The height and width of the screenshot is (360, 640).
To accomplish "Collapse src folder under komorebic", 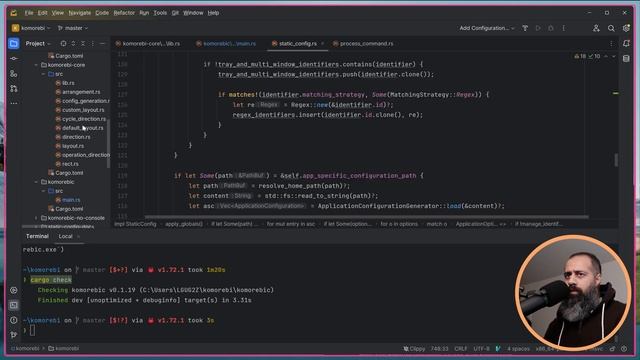I will click(44, 191).
